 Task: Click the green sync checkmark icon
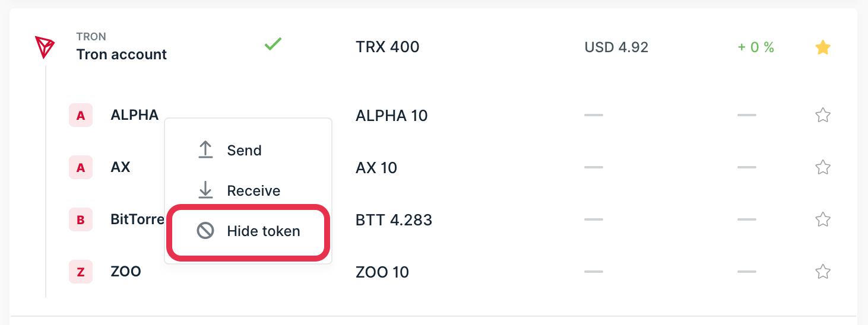click(273, 44)
